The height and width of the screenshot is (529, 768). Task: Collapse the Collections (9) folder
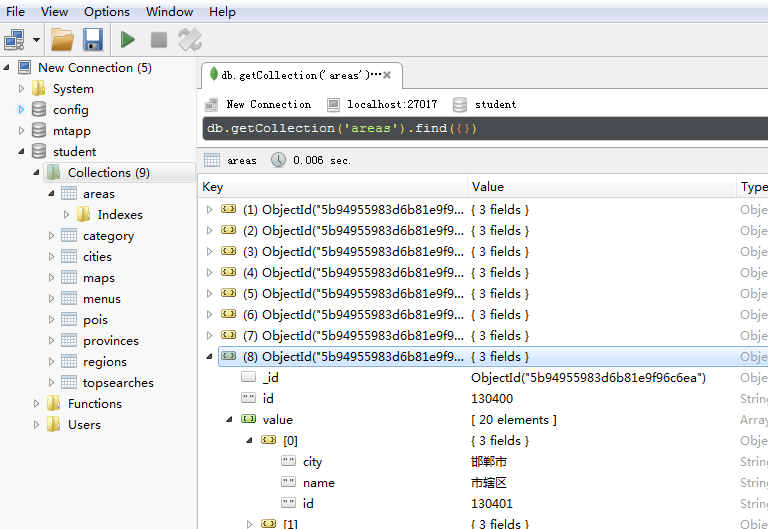(x=36, y=172)
